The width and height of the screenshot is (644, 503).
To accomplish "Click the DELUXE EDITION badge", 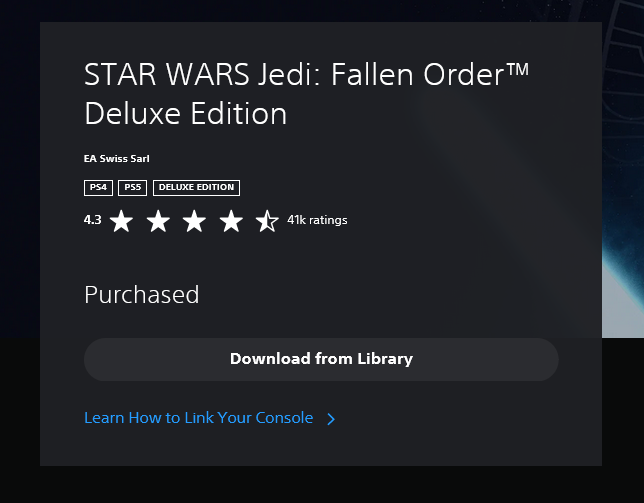I will coord(196,187).
